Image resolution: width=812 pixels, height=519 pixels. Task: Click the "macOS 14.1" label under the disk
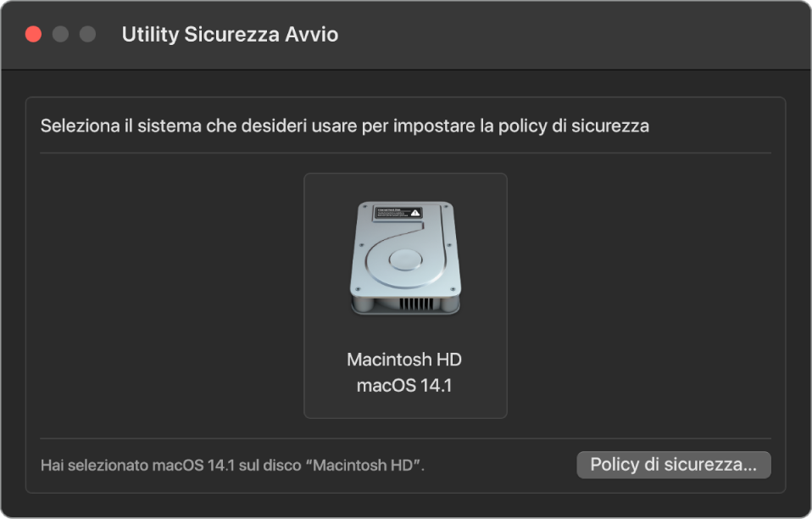tap(404, 385)
